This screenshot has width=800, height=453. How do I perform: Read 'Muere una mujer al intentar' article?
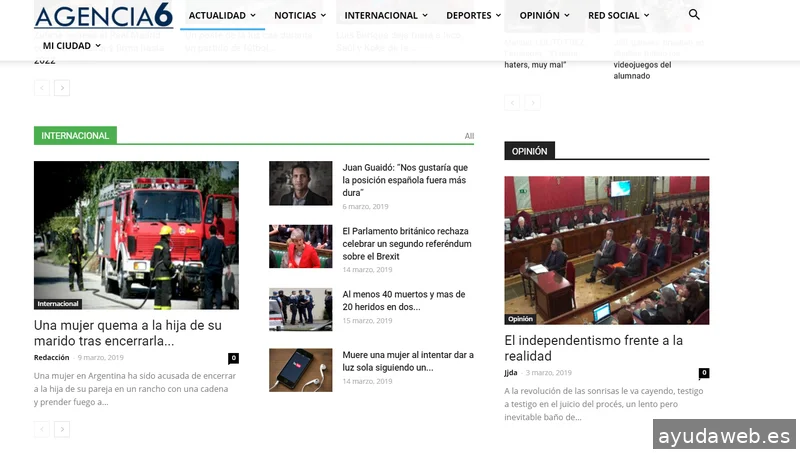pos(408,361)
